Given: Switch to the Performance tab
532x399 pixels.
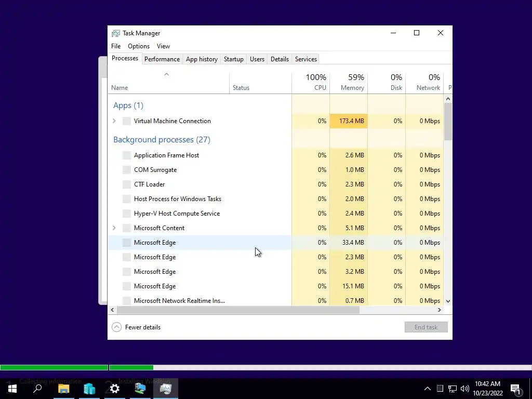Looking at the screenshot, I should pos(162,59).
